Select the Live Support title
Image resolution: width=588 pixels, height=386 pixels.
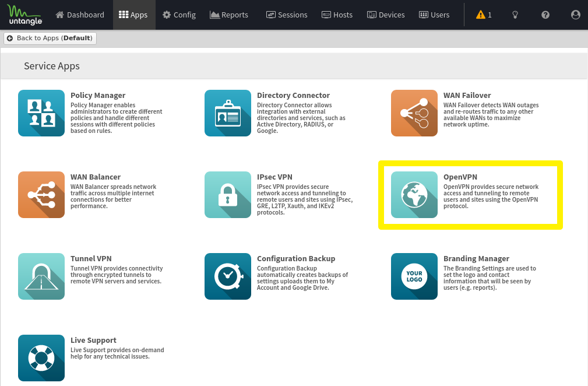click(93, 341)
